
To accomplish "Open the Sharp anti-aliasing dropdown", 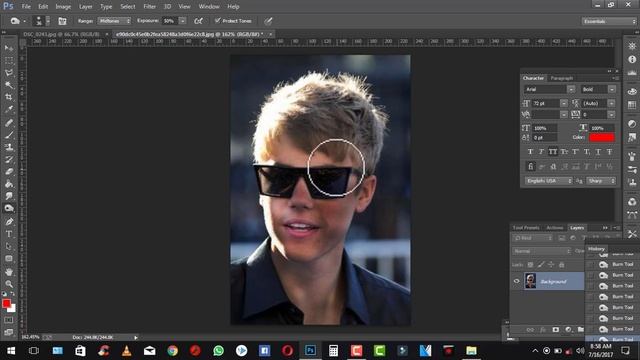I will click(601, 181).
